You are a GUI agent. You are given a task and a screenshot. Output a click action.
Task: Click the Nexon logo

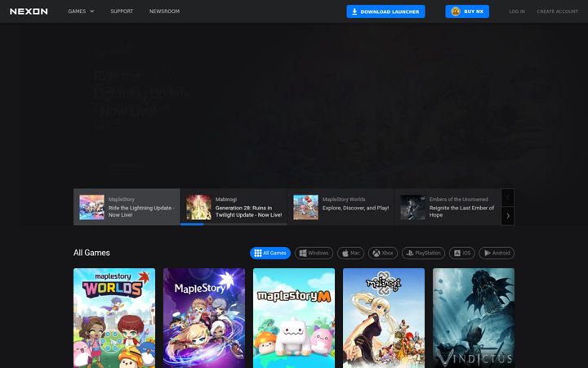[29, 11]
